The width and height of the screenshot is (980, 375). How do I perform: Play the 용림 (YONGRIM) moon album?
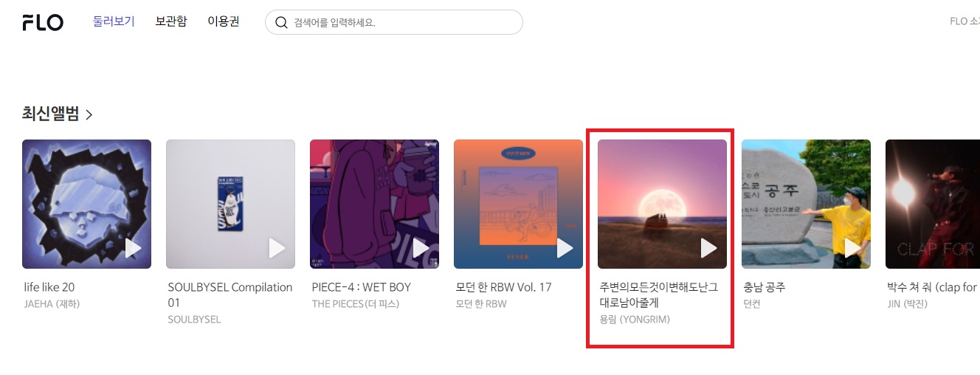pos(708,249)
